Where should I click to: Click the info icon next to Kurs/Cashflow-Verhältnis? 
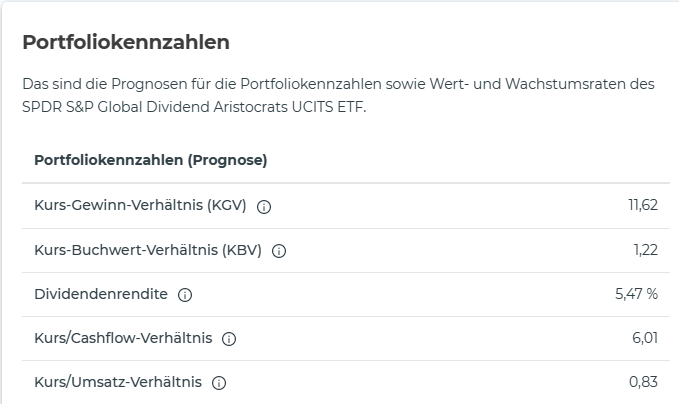229,339
